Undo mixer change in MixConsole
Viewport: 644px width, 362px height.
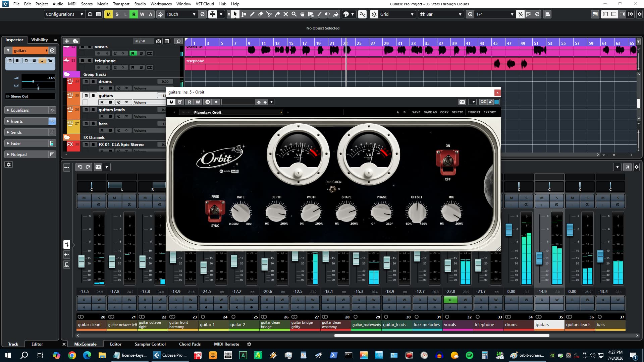[x=80, y=167]
